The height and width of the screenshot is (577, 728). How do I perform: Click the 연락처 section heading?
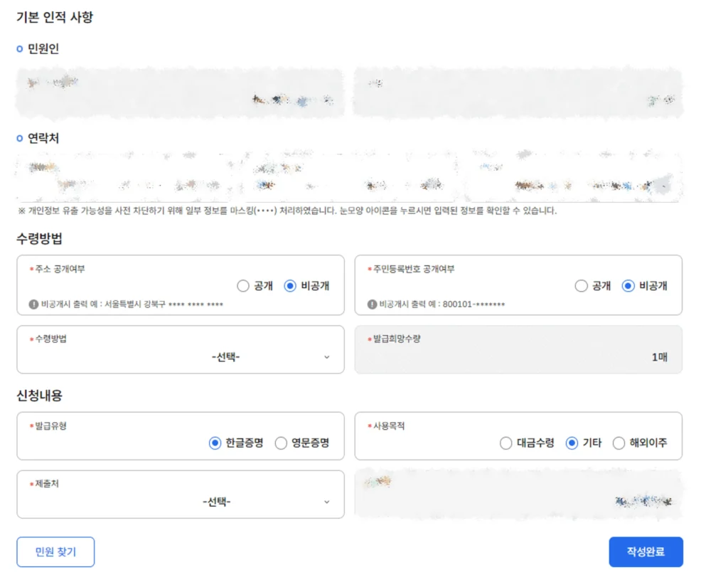tap(38, 138)
